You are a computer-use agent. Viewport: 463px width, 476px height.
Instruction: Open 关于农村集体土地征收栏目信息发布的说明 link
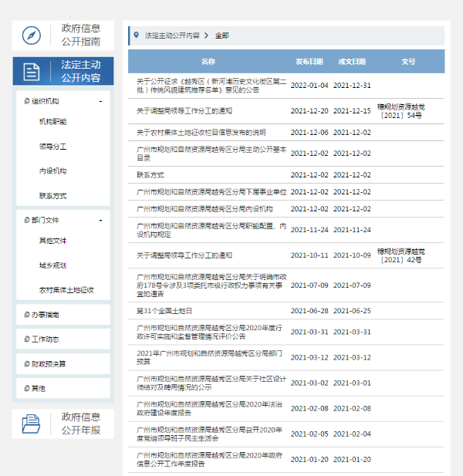(201, 133)
